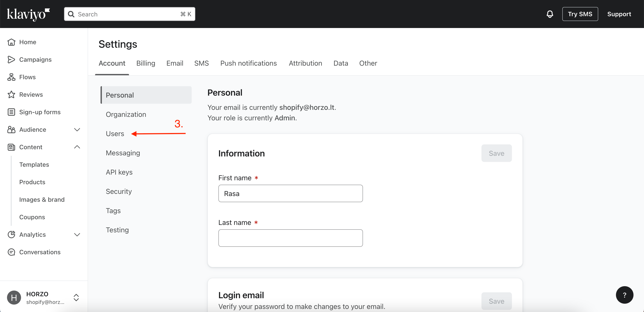Open the Campaigns section icon
The height and width of the screenshot is (312, 644).
11,60
